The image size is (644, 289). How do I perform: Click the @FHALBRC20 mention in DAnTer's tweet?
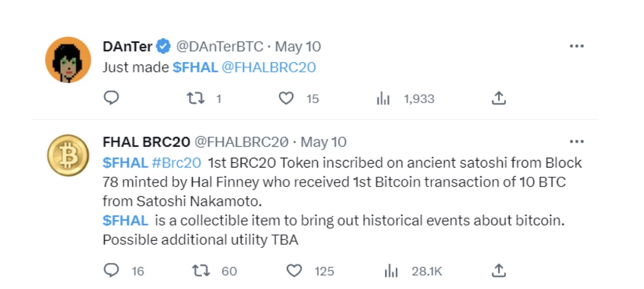[x=269, y=67]
